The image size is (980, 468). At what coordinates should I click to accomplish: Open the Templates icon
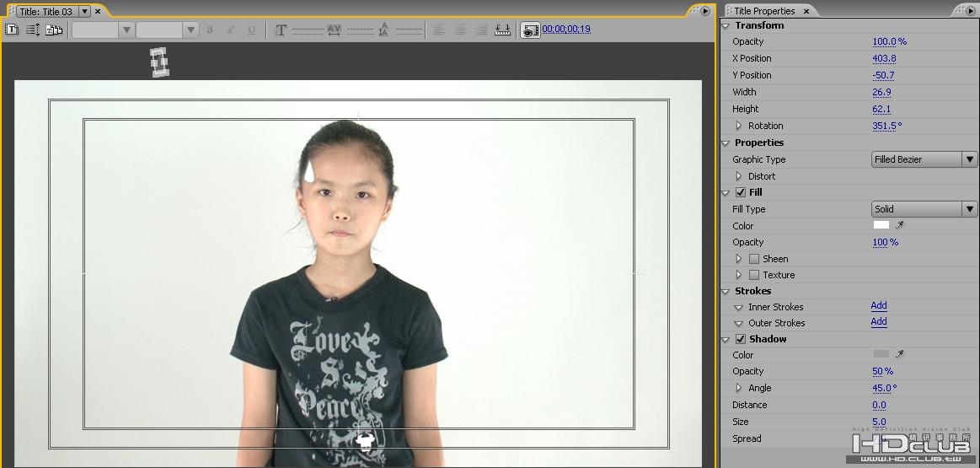[x=54, y=30]
